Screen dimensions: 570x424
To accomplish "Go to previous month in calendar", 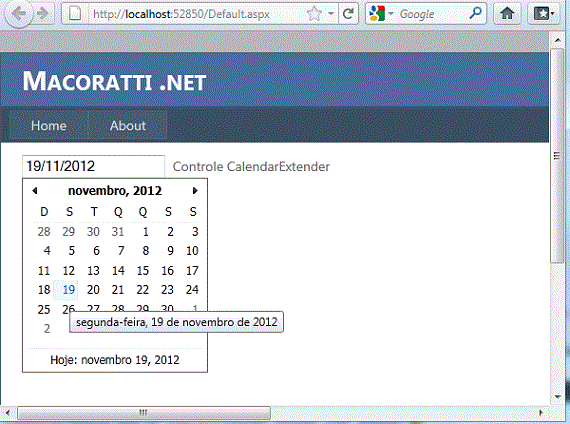I will 35,191.
